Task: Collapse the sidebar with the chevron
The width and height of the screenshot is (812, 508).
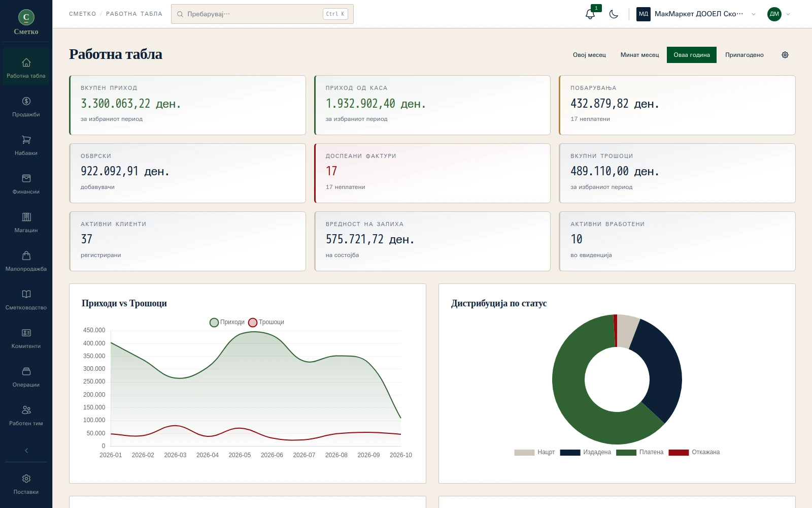Action: 26,451
